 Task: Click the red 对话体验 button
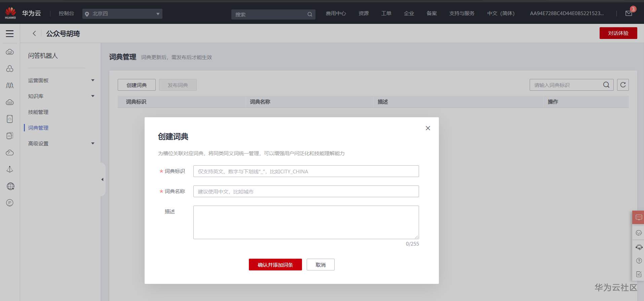618,33
